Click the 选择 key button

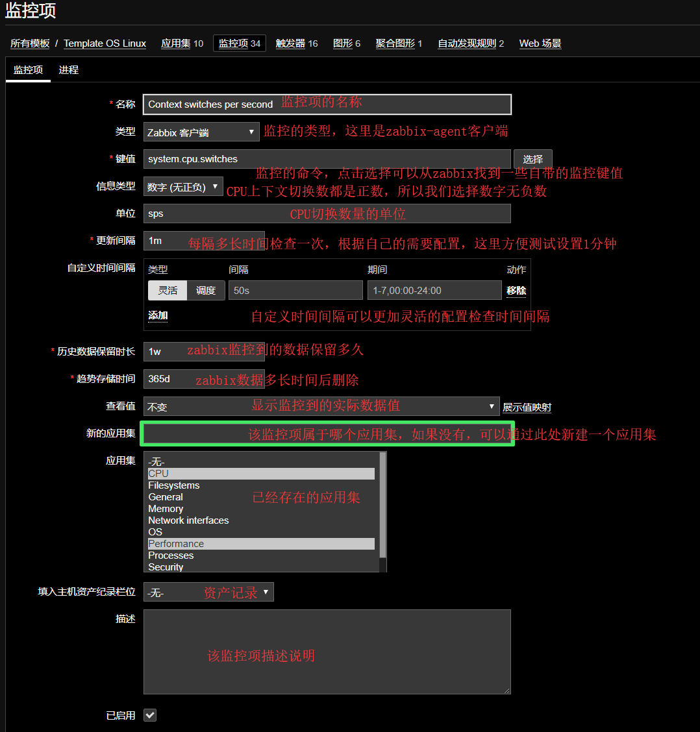click(x=532, y=159)
